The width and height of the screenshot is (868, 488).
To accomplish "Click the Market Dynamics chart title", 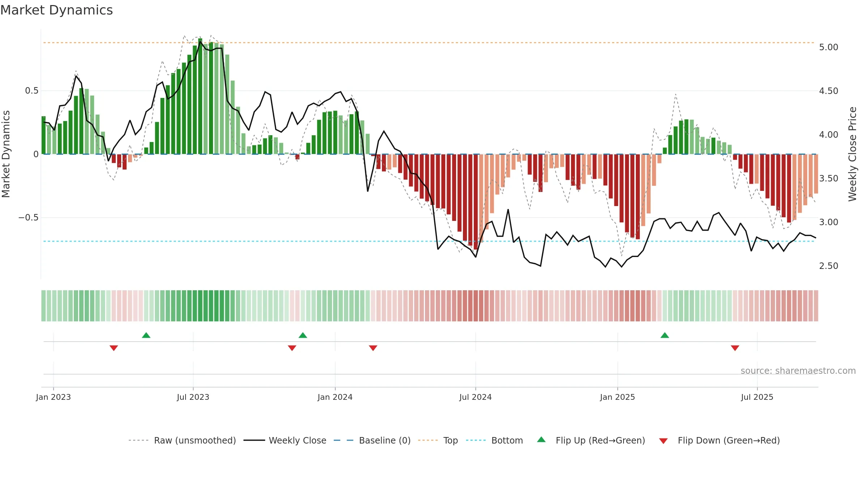I will (56, 10).
